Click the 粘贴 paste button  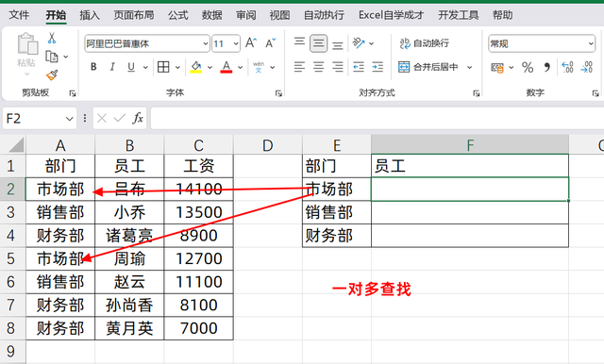tap(26, 54)
